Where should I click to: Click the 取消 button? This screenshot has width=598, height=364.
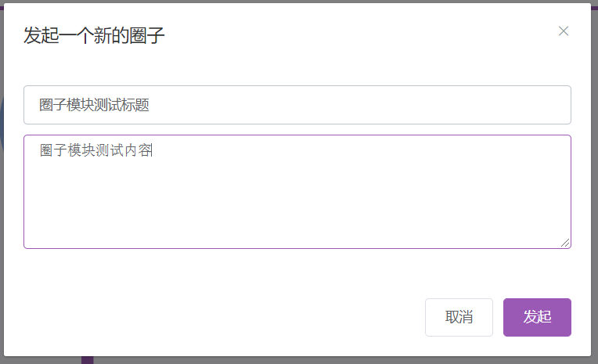click(459, 317)
